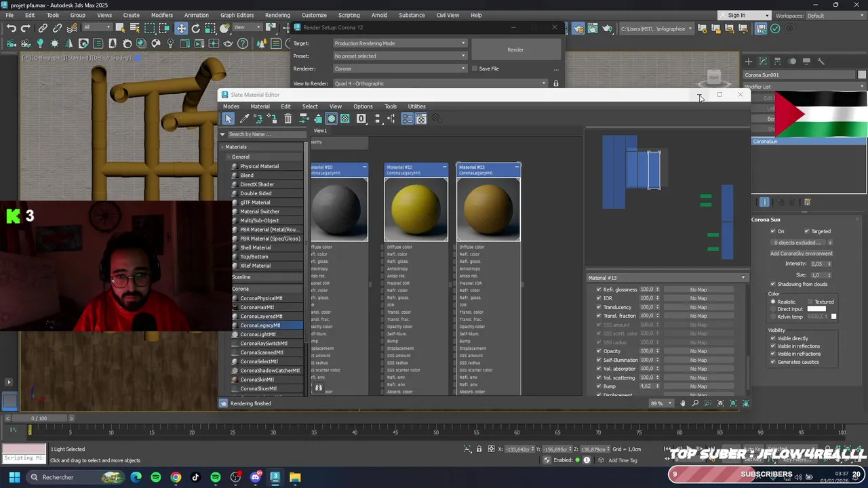Select the Pan hand tool in Slate editor
The height and width of the screenshot is (488, 868).
point(683,403)
